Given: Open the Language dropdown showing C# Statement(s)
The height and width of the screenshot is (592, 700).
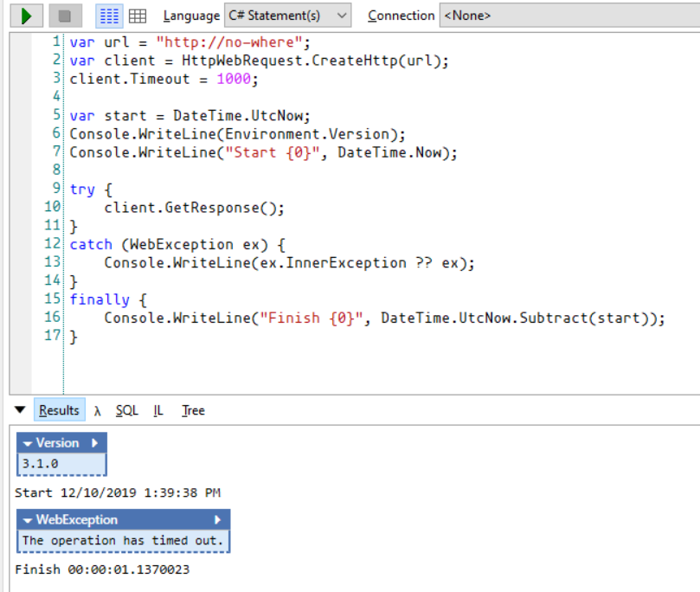Looking at the screenshot, I should (x=287, y=16).
